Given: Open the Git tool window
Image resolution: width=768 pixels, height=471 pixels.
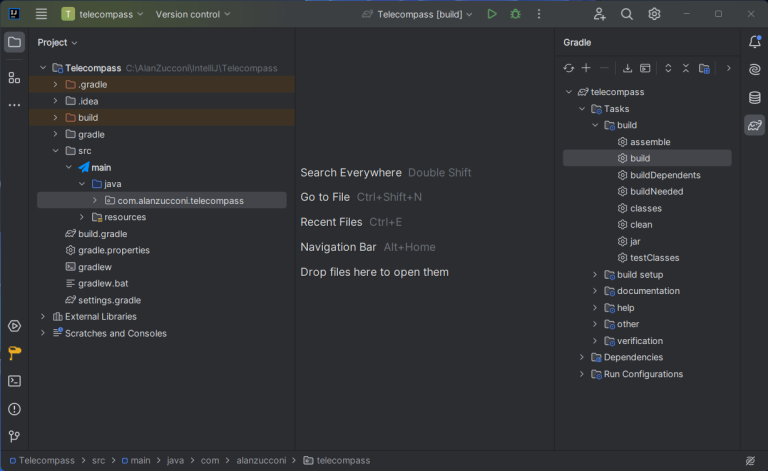Looking at the screenshot, I should coord(14,436).
